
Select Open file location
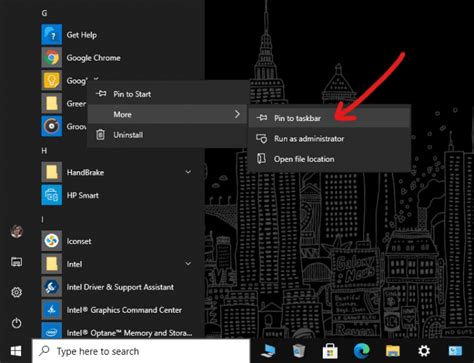329,159
